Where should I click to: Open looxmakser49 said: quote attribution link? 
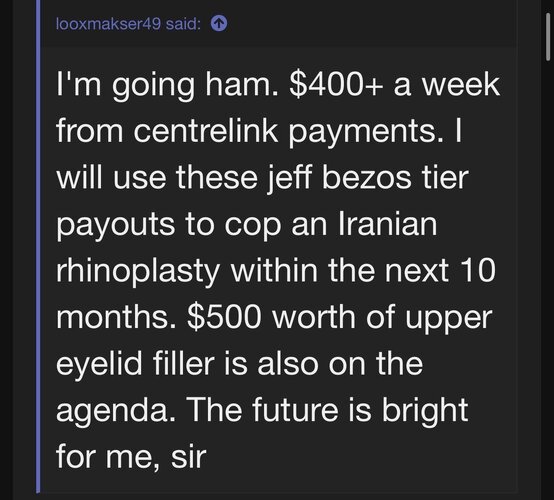pos(128,24)
